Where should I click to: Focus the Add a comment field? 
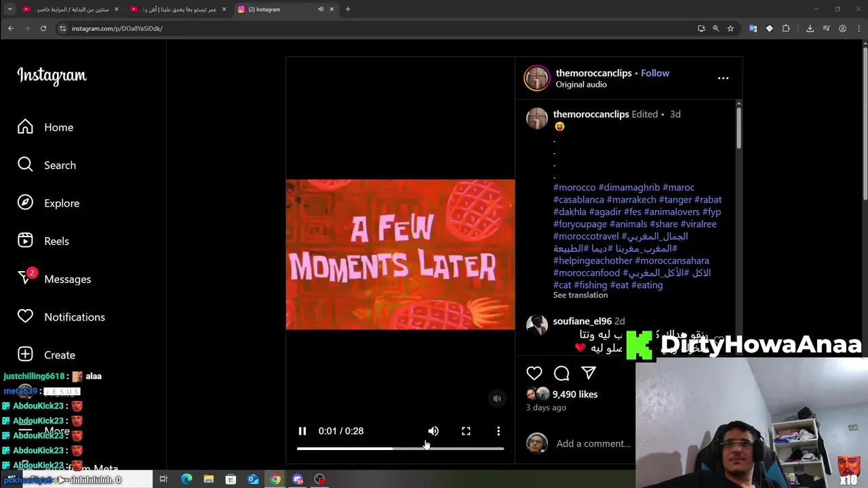click(593, 443)
